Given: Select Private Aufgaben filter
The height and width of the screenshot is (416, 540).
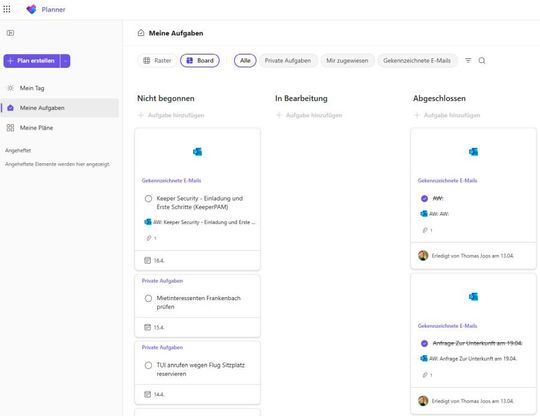Looking at the screenshot, I should pyautogui.click(x=288, y=61).
